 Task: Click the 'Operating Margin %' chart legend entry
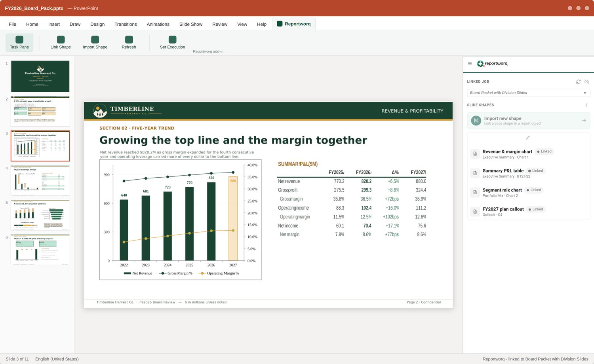click(x=219, y=273)
